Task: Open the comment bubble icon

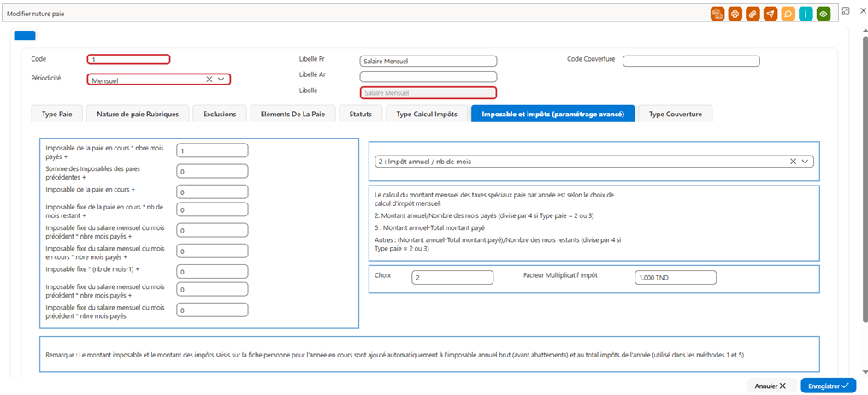Action: pos(788,14)
